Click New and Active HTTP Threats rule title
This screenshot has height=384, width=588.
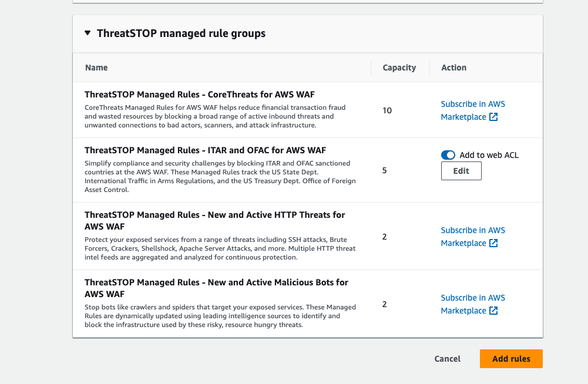tap(214, 215)
